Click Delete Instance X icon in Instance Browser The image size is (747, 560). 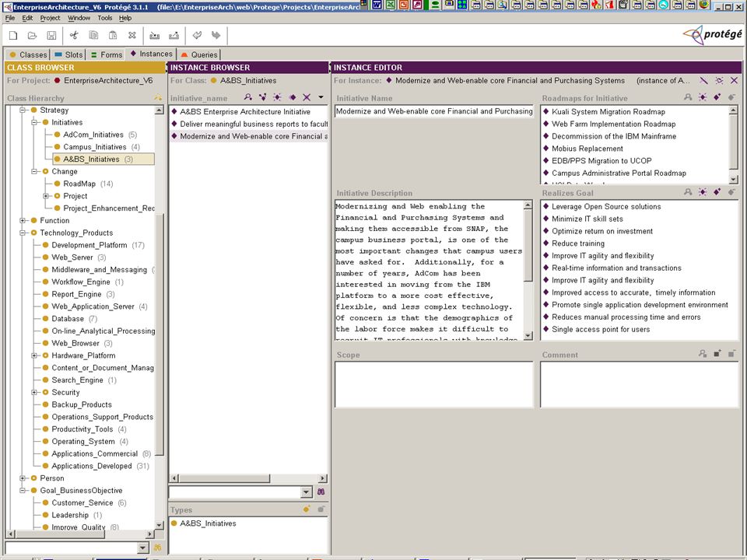coord(307,97)
